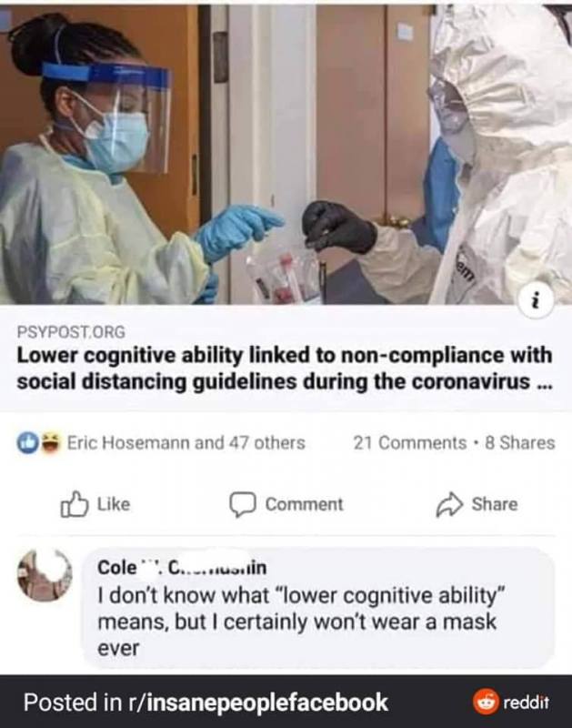Screen dimensions: 572x728
Task: Click the comment text about wearing a mask
Action: [301, 622]
